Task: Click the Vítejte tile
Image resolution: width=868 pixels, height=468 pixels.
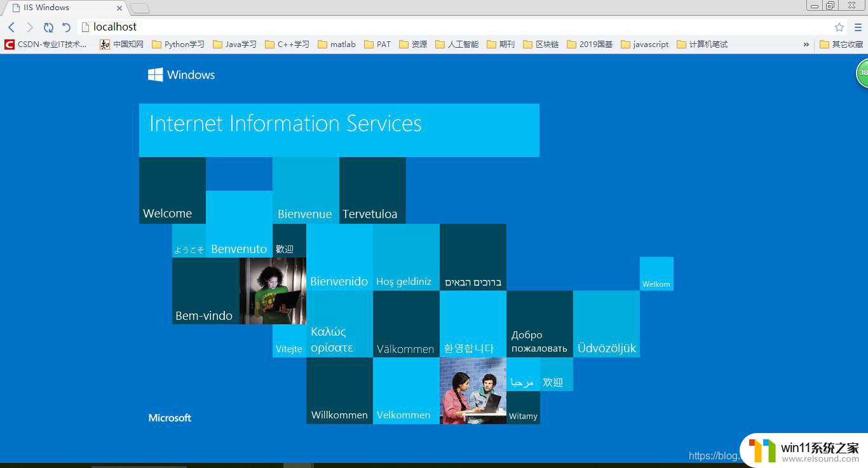Action: coord(289,341)
